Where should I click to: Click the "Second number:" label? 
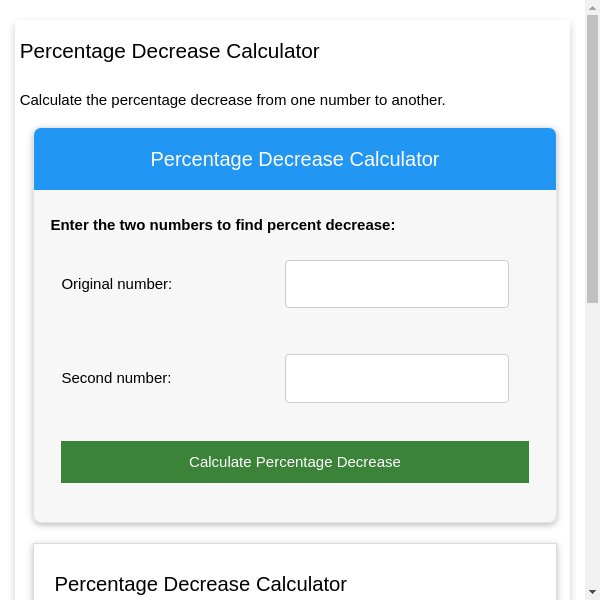[x=116, y=378]
